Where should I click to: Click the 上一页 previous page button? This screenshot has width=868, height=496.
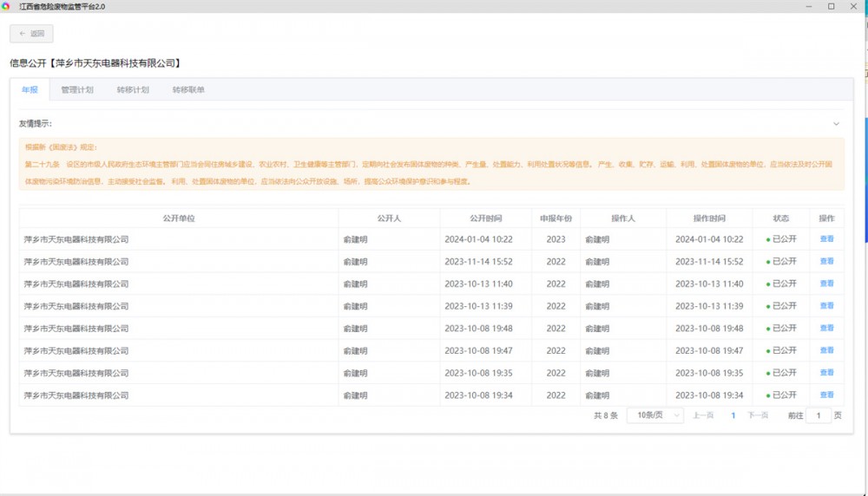pos(703,415)
